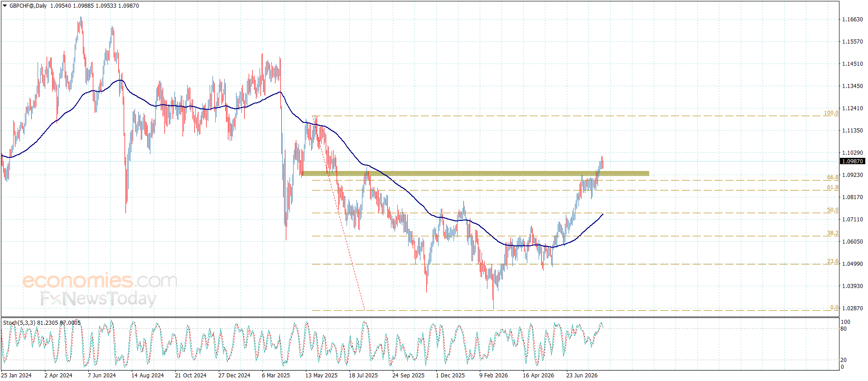Click the 1.04990 price axis label
The height and width of the screenshot is (381, 868).
(x=852, y=264)
